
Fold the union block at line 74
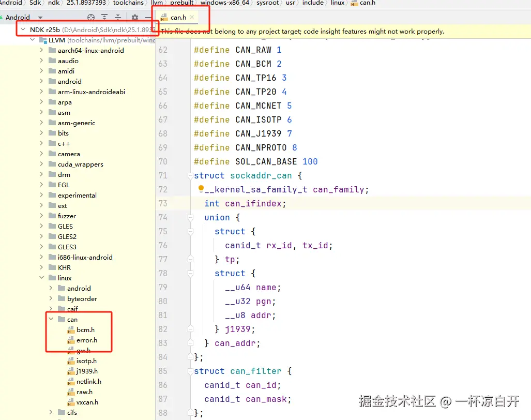pos(190,217)
